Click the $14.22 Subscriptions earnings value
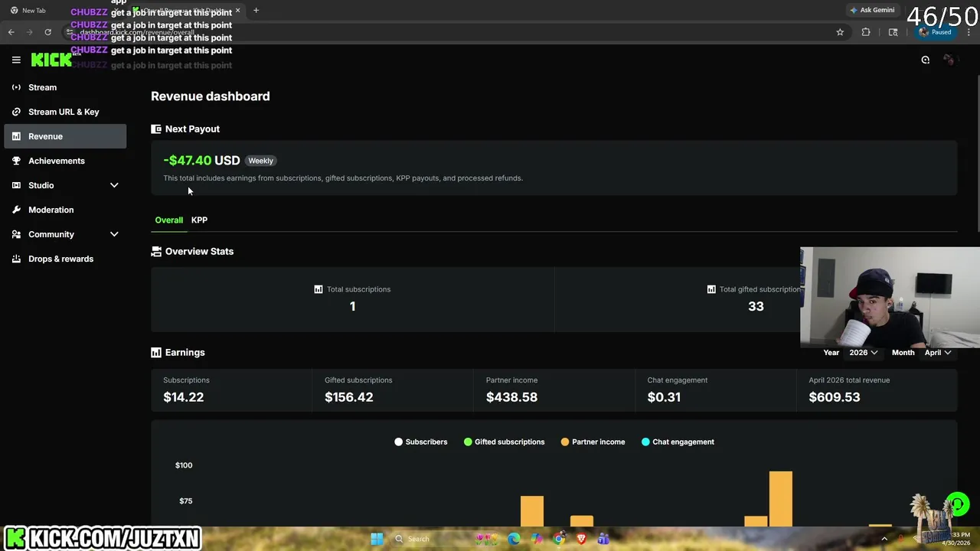 (x=183, y=397)
